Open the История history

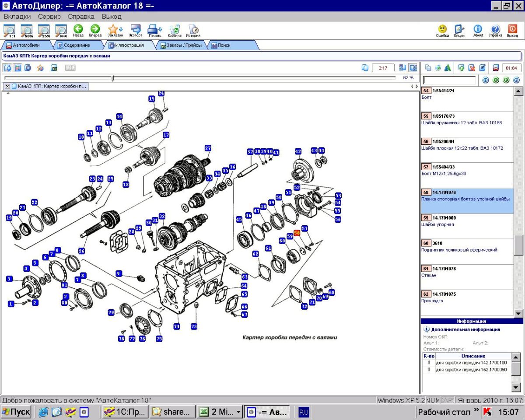[193, 31]
